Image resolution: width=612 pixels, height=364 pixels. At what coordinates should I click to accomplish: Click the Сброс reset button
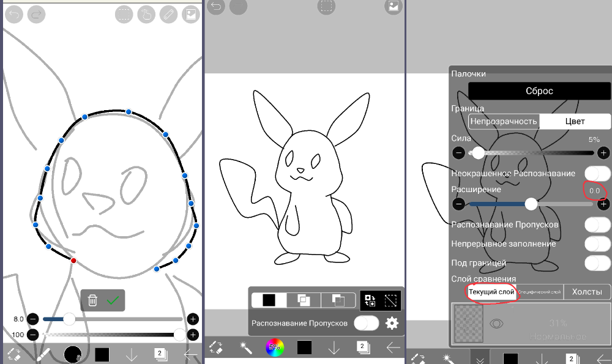[539, 91]
